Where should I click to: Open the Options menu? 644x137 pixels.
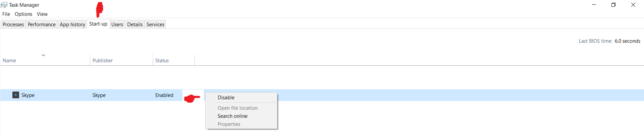click(23, 14)
